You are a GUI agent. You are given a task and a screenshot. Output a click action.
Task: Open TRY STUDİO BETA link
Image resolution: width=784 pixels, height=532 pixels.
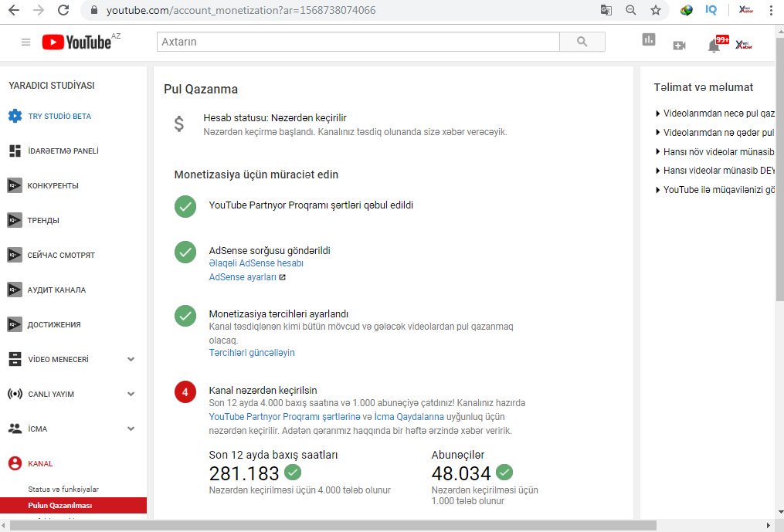tap(59, 116)
